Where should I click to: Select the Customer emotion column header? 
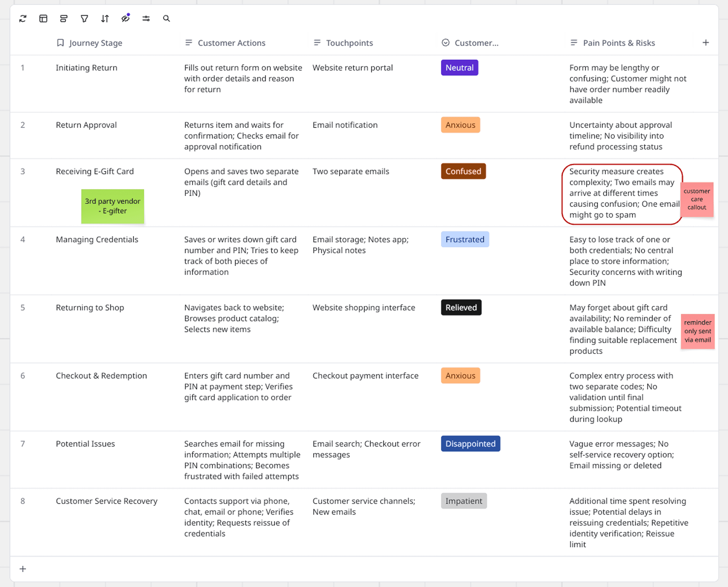(x=476, y=43)
